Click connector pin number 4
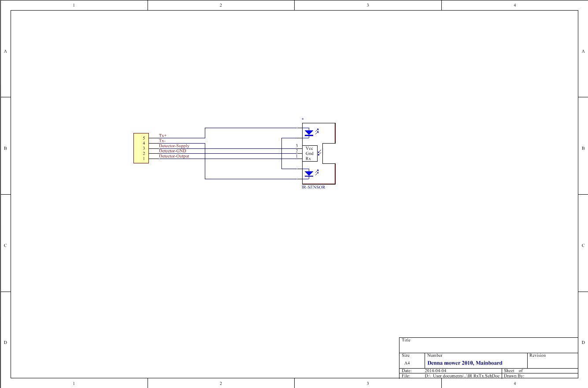588x388 pixels. point(144,143)
